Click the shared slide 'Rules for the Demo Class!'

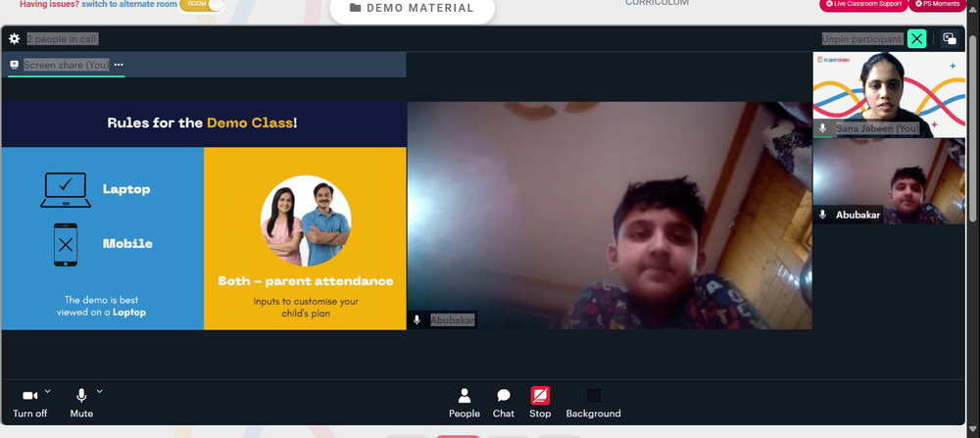tap(203, 216)
